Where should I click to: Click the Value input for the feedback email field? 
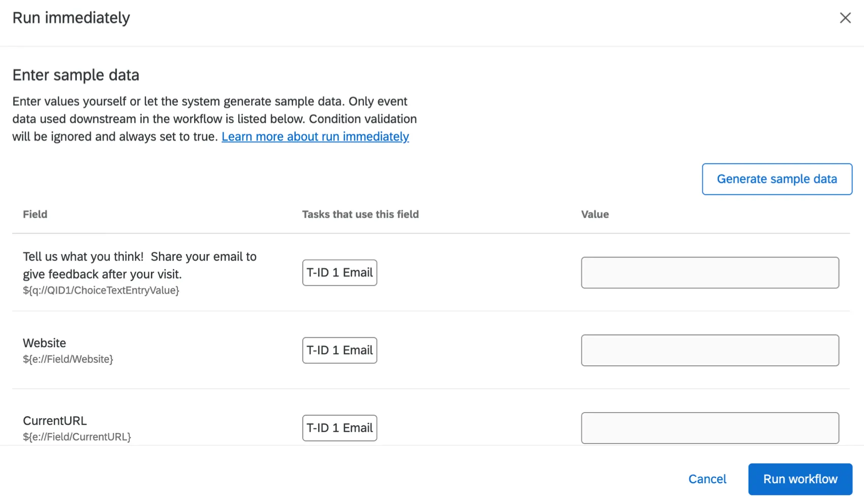pos(709,272)
